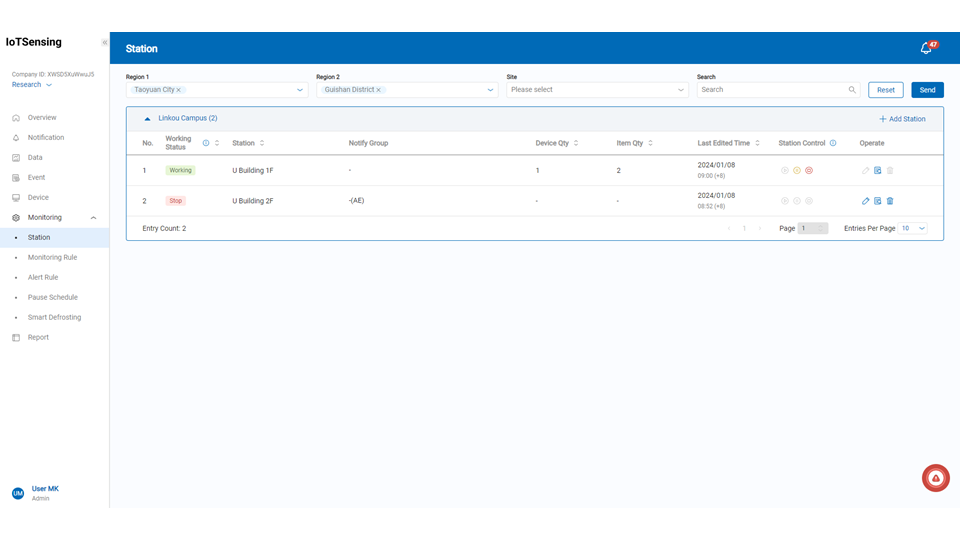Collapse the Linkou Campus group
The image size is (960, 540).
(x=148, y=119)
